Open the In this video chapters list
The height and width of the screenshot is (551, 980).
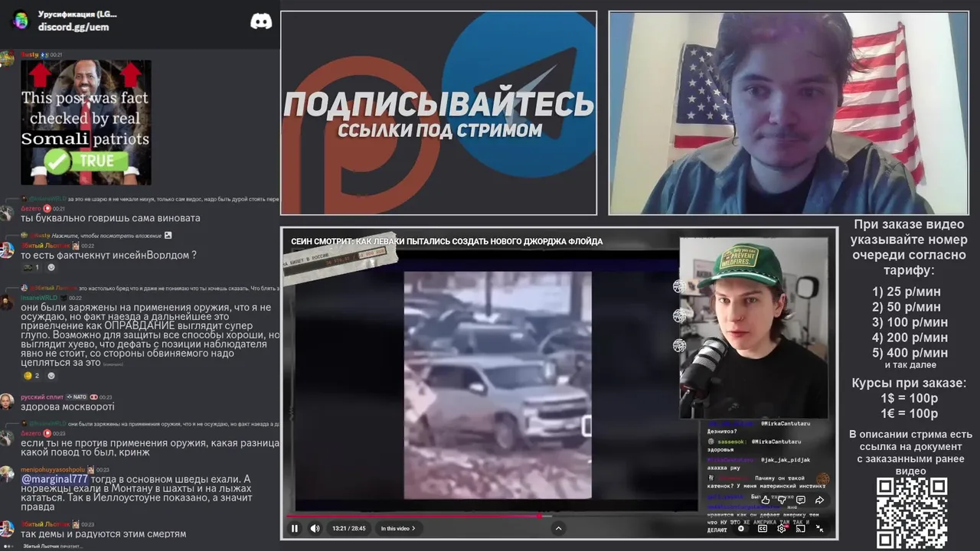pyautogui.click(x=398, y=528)
